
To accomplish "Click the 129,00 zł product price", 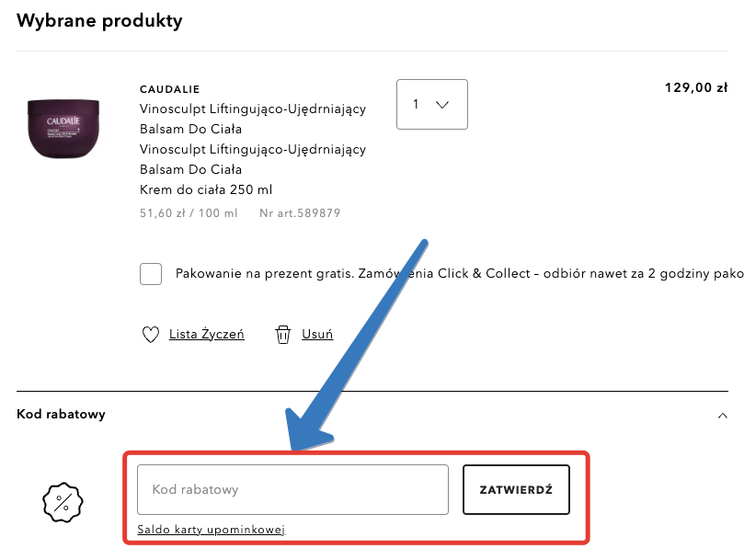I will [x=695, y=88].
